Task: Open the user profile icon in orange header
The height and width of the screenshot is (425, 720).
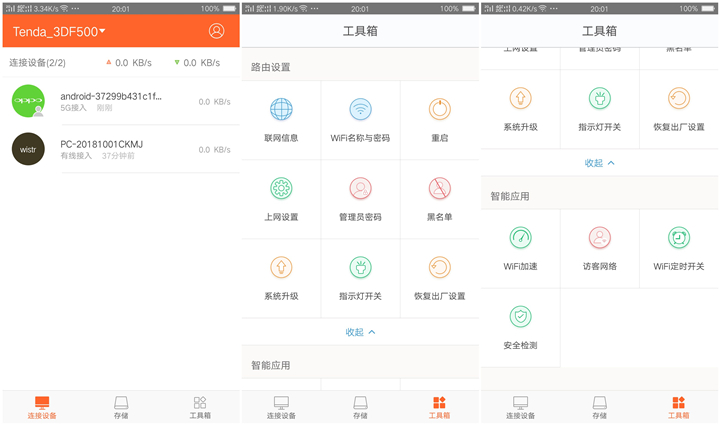Action: click(217, 31)
